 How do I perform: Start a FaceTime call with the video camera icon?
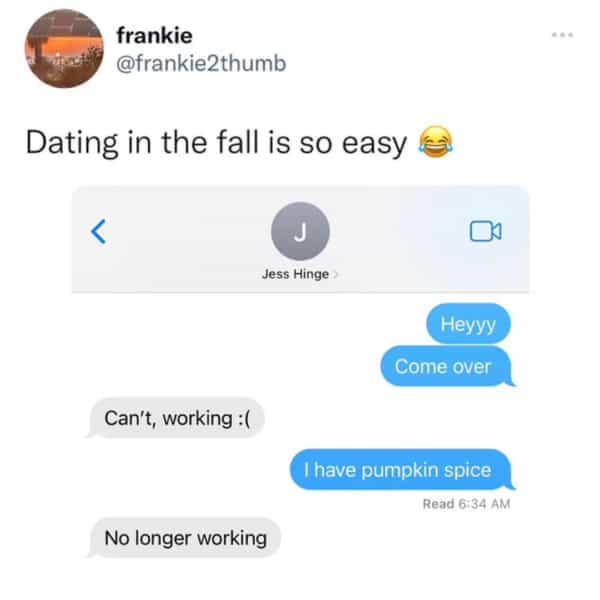486,232
